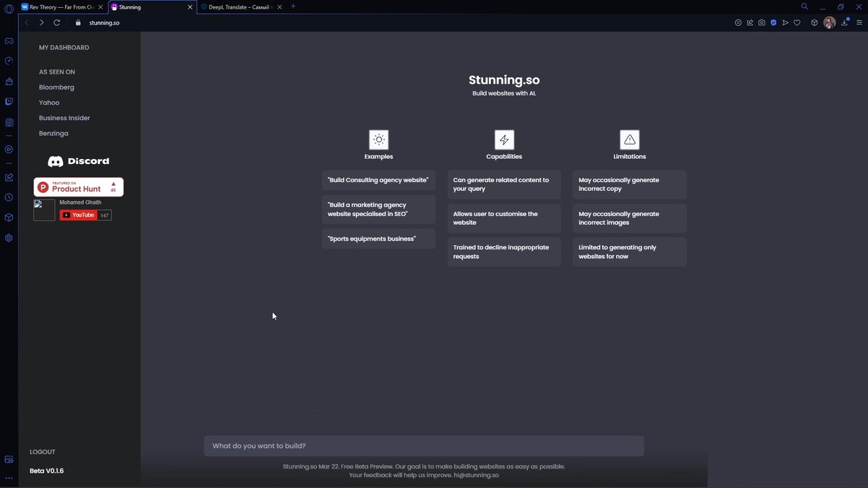This screenshot has height=488, width=868.
Task: Open MY DASHBOARD link
Action: coord(64,48)
